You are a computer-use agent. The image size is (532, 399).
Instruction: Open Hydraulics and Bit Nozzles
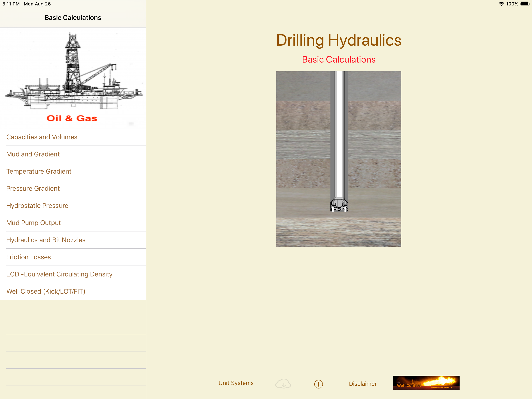[x=46, y=240]
